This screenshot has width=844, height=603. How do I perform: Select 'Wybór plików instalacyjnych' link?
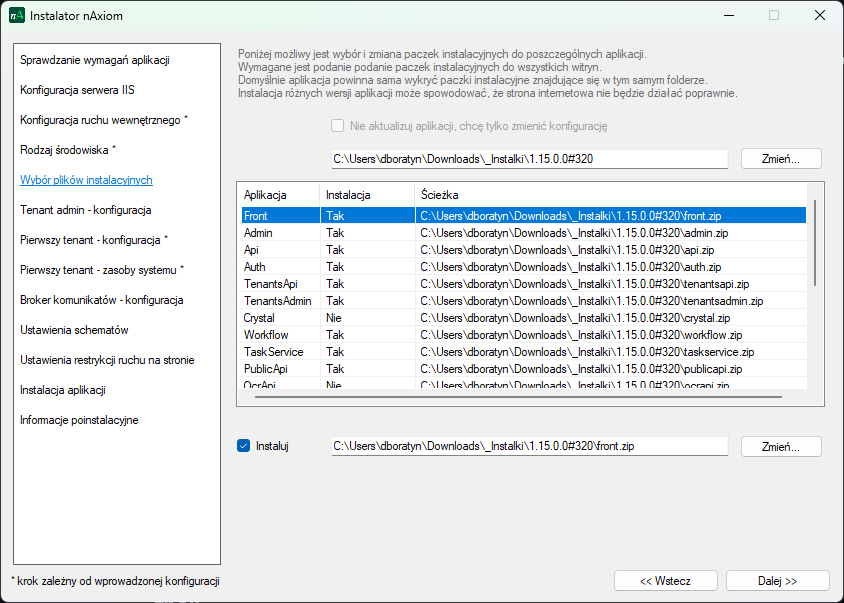86,180
